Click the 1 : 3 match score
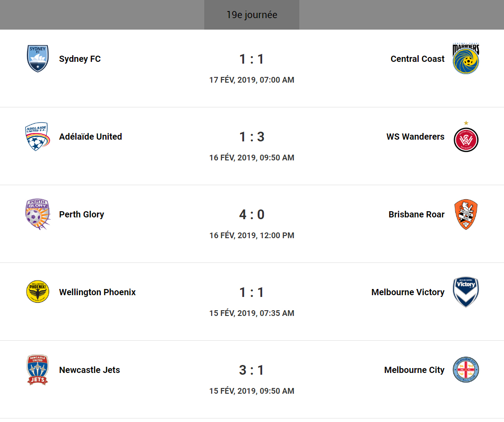The image size is (504, 422). [x=252, y=137]
